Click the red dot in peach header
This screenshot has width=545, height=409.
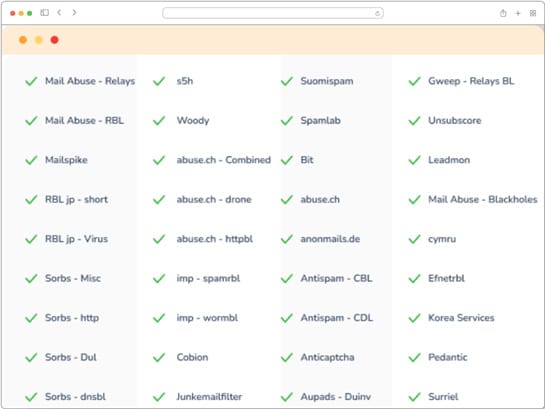55,40
